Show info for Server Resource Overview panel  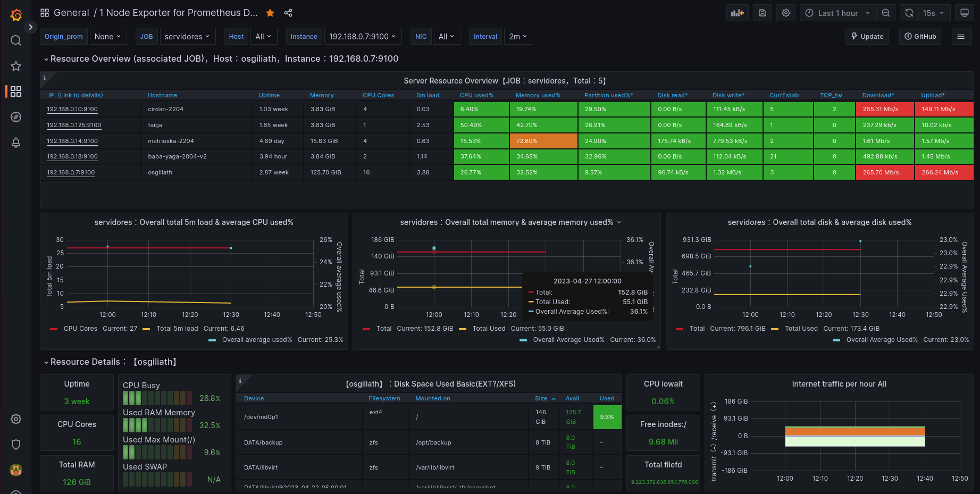[45, 78]
